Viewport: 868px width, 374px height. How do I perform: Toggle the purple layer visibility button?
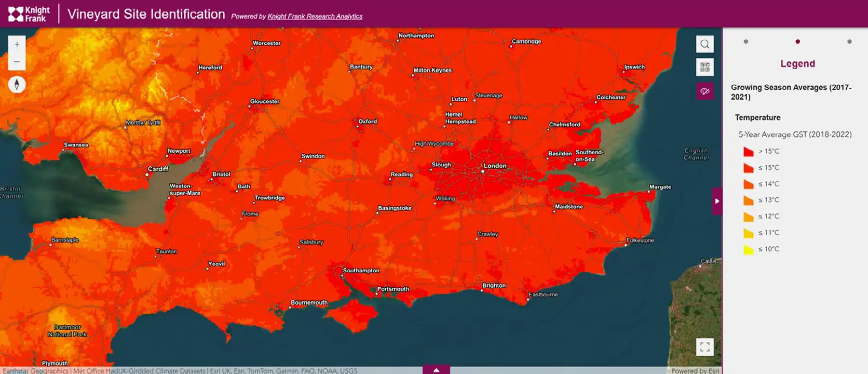point(705,91)
